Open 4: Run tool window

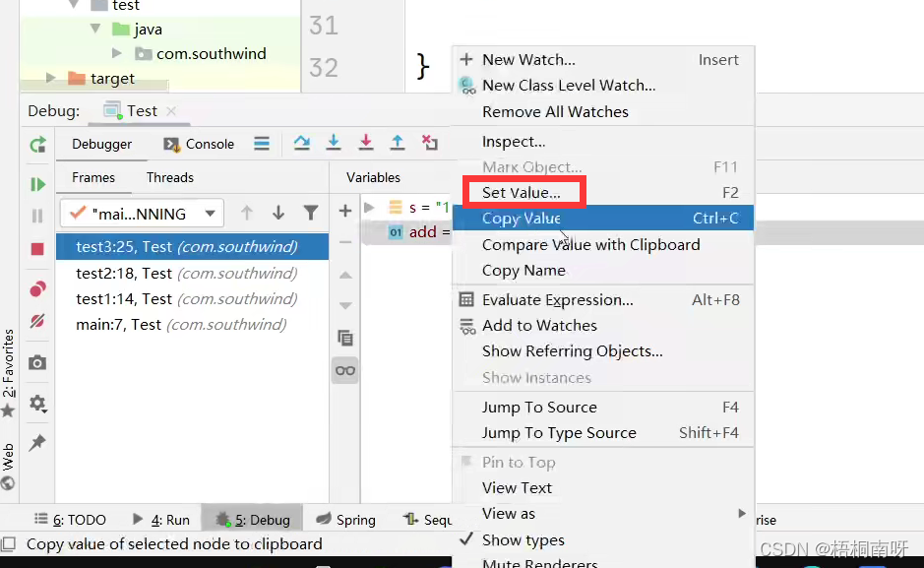(161, 519)
